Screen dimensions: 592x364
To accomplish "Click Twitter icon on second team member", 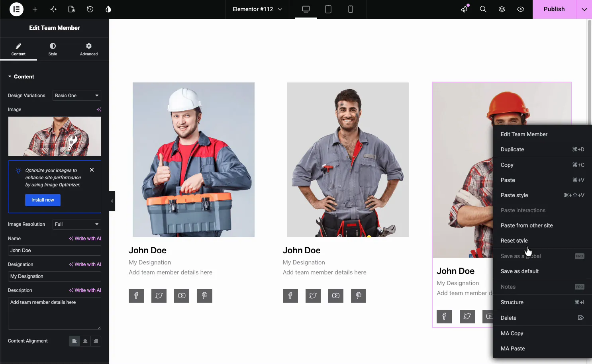I will pos(313,296).
